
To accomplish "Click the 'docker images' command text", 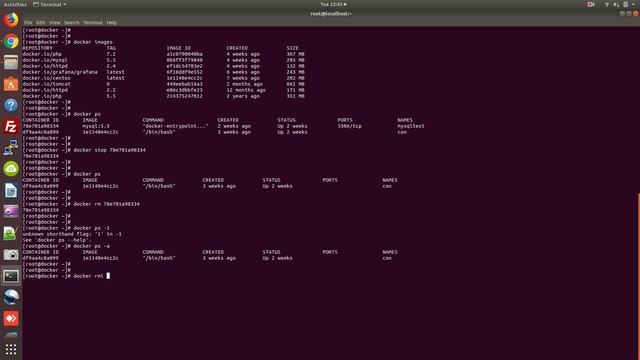I will click(93, 42).
